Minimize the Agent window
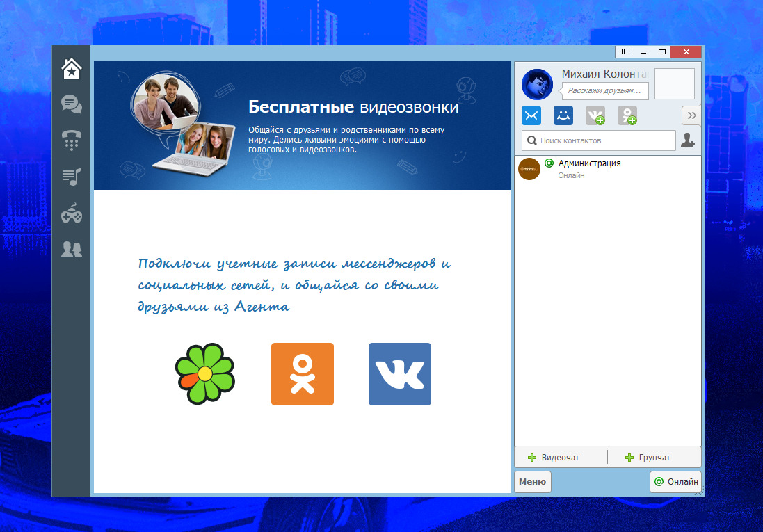This screenshot has height=532, width=763. coord(643,51)
